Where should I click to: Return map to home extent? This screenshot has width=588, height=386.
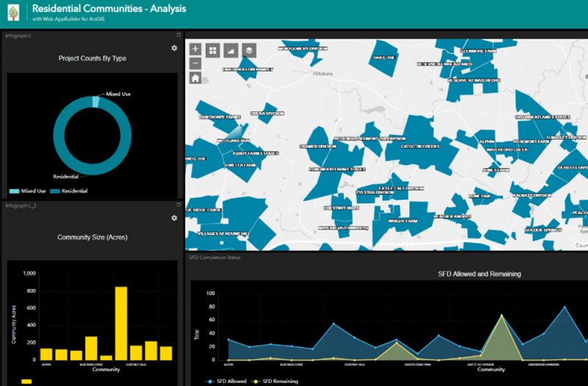coord(195,78)
